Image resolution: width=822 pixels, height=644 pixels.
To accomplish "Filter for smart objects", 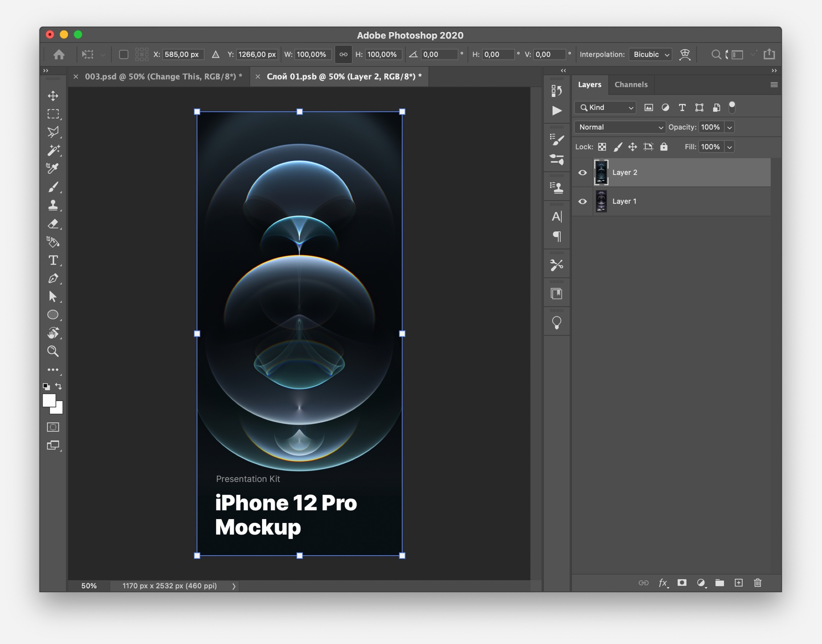I will 716,108.
